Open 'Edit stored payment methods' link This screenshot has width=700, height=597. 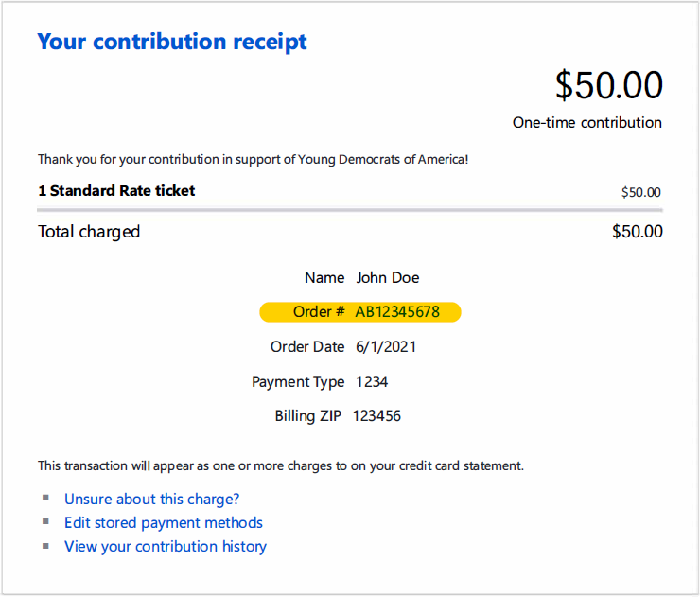[164, 523]
